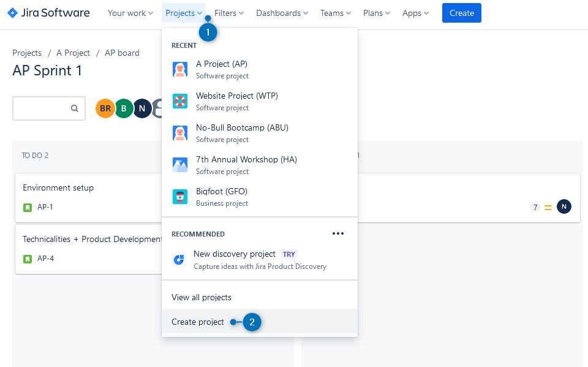
Task: Open the Recommended more options ellipsis
Action: [338, 233]
